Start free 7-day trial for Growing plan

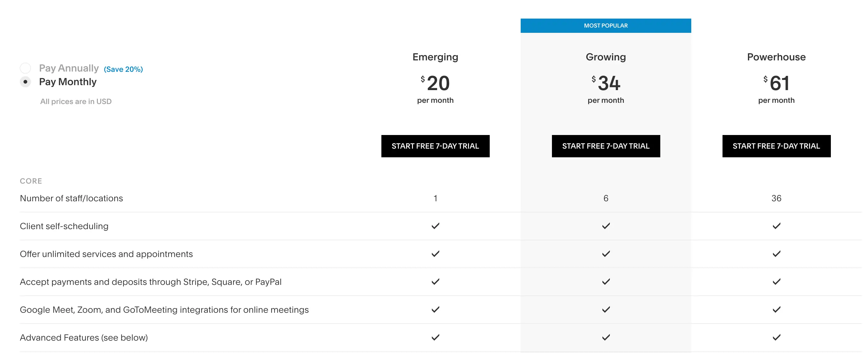coord(606,146)
